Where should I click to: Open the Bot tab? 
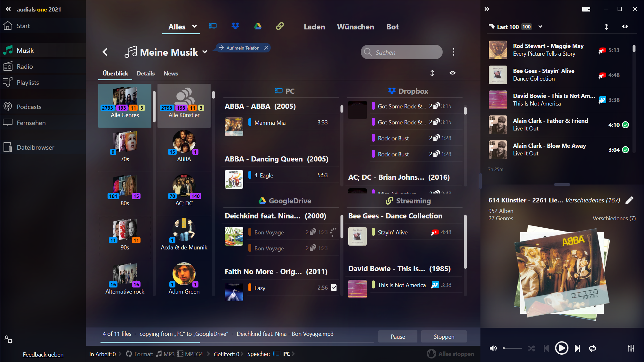click(x=392, y=27)
